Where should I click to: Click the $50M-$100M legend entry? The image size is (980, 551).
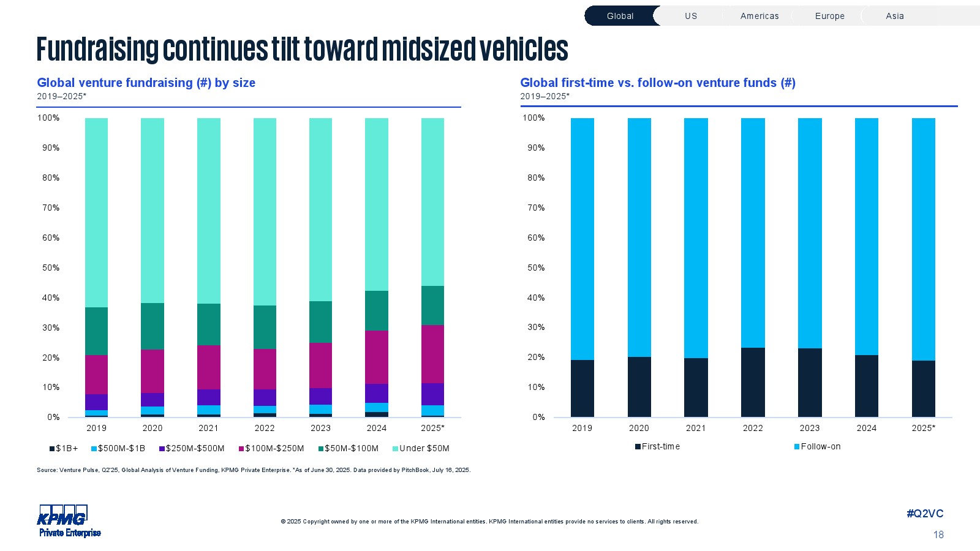coord(348,449)
